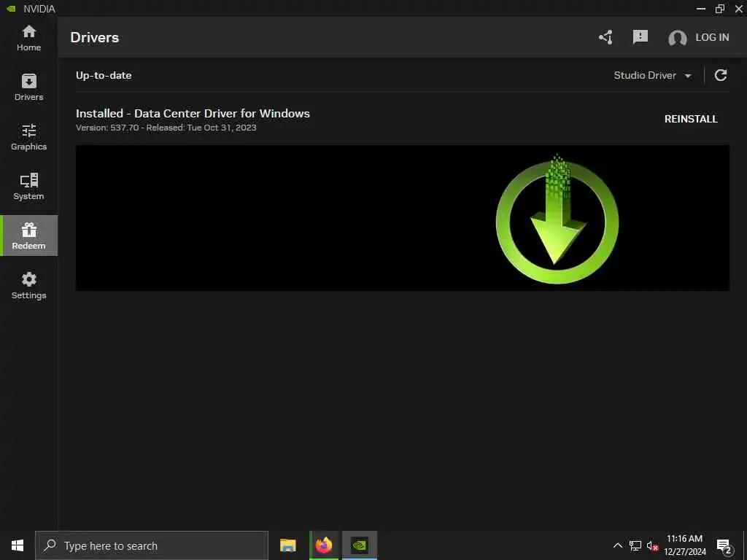Minimize the NVIDIA window

point(701,9)
